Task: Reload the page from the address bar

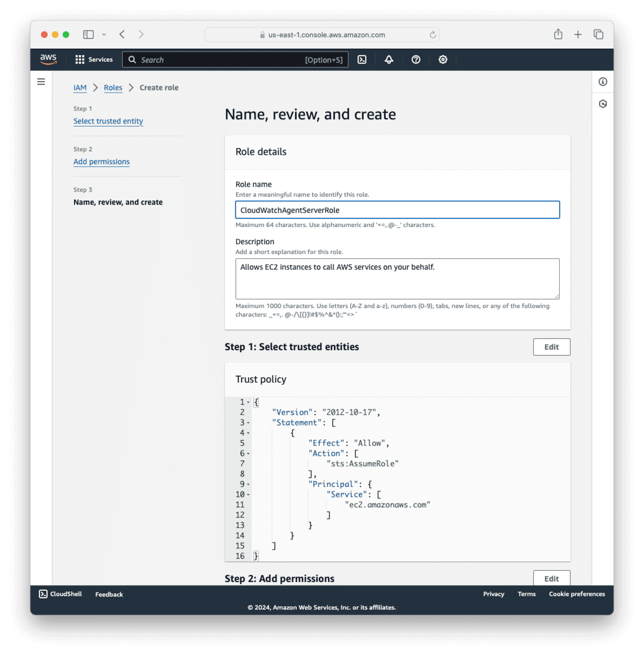Action: coord(433,35)
